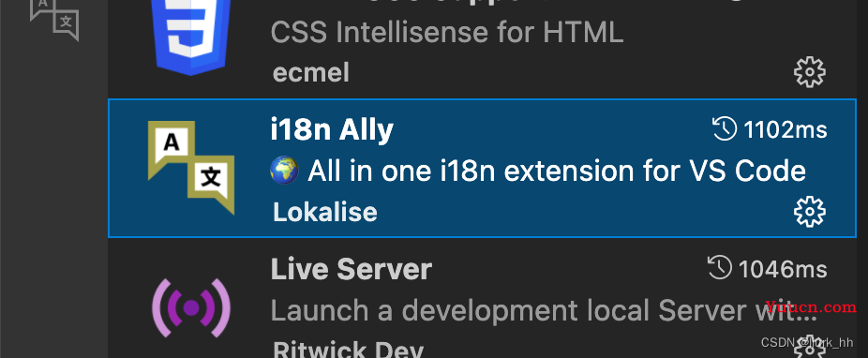Click the globe emoji in i18n Ally description
868x358 pixels.
[285, 170]
